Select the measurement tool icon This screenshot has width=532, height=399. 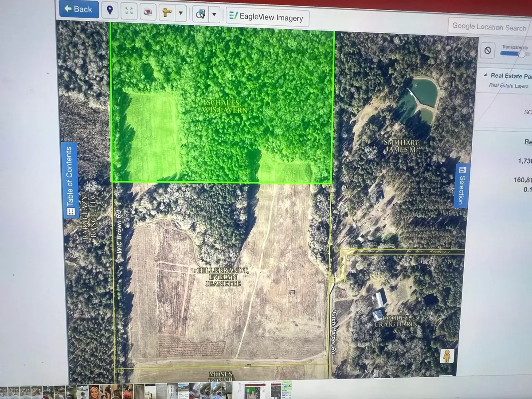coord(166,13)
